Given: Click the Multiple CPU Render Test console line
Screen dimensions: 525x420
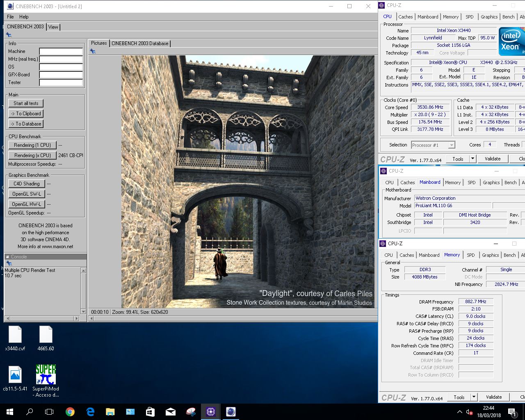Looking at the screenshot, I should [x=30, y=270].
